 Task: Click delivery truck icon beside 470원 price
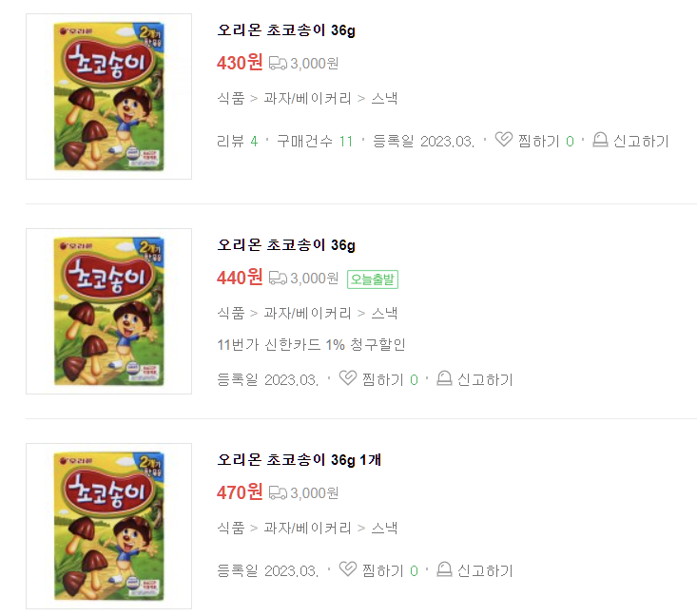[x=278, y=492]
